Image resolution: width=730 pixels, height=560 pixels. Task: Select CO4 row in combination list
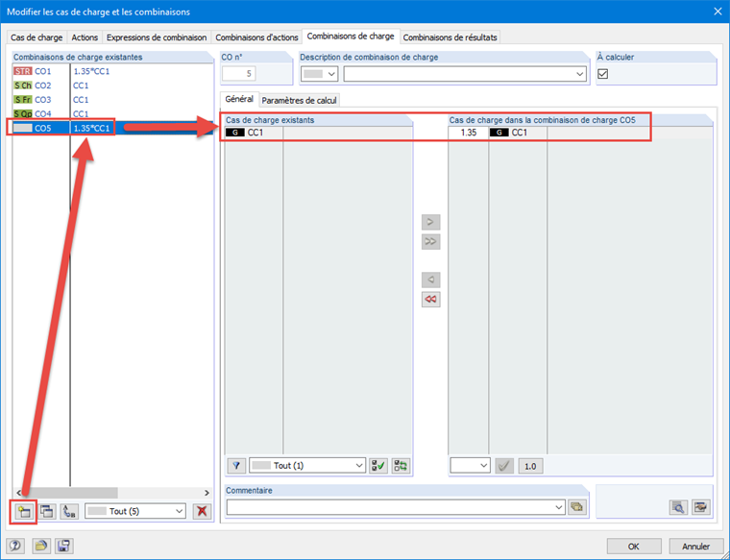[110, 113]
